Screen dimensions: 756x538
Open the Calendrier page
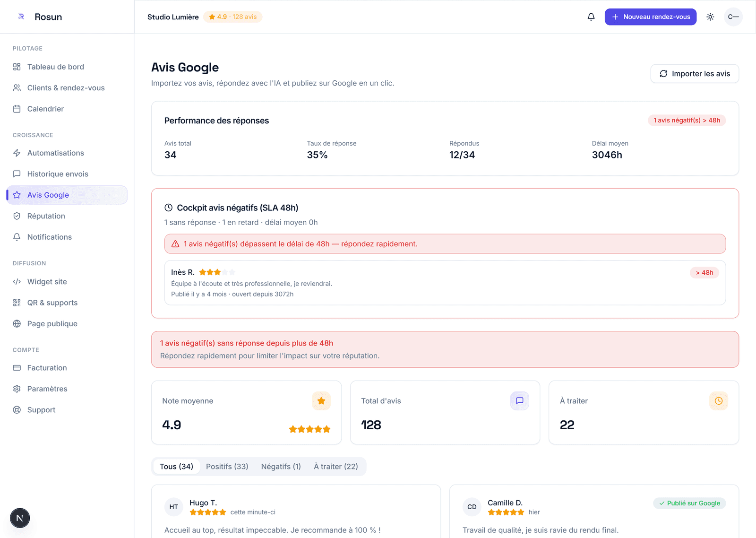(x=67, y=109)
